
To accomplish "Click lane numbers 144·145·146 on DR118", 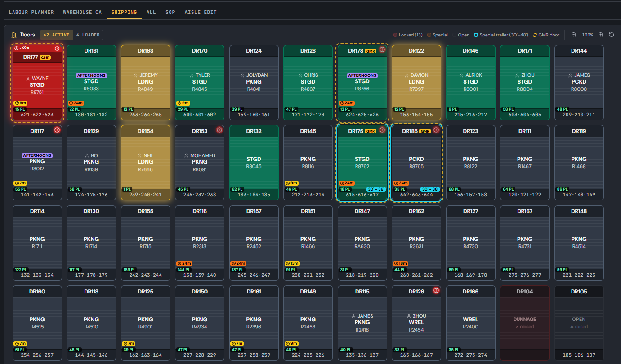I will click(x=91, y=355).
